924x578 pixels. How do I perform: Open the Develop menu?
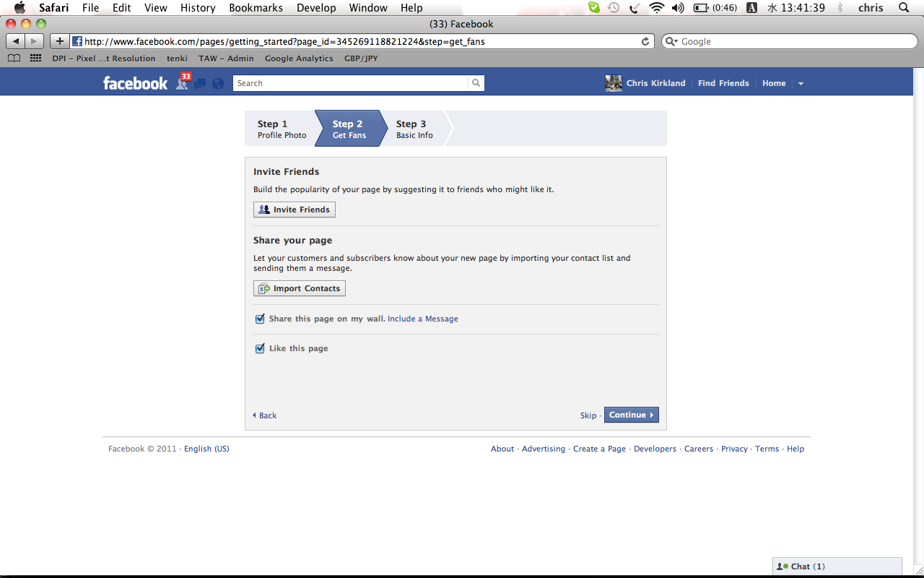315,7
